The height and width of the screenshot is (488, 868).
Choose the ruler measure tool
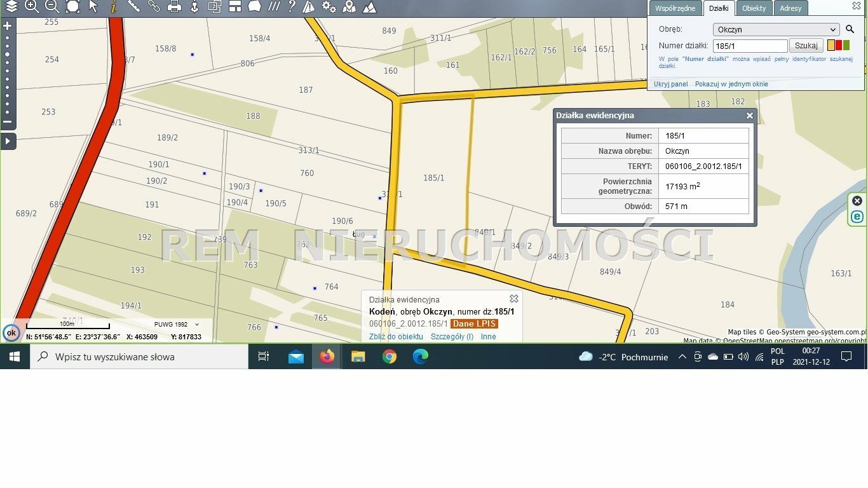(x=133, y=6)
